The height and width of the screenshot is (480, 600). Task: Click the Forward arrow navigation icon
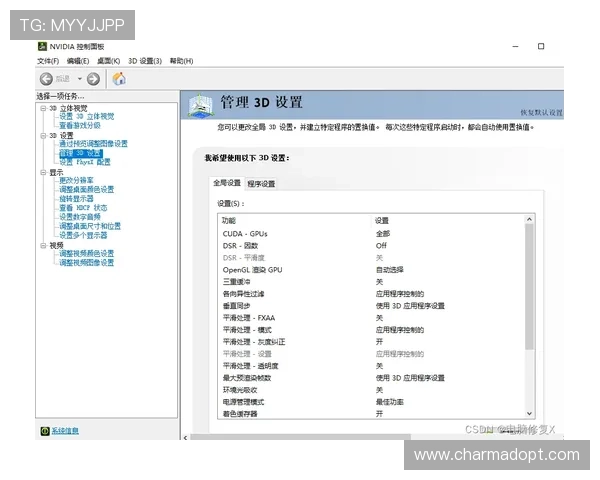(x=93, y=79)
